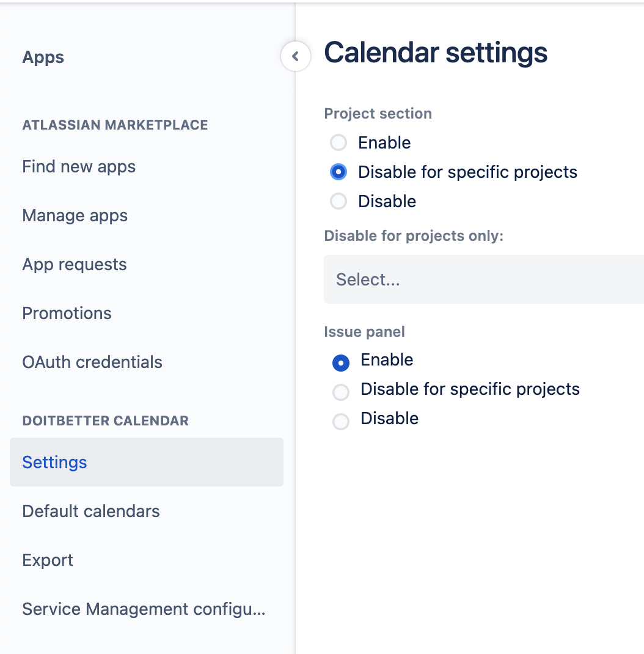Screen dimensions: 644x654
Task: Select Enable under Issue panel
Action: click(341, 363)
